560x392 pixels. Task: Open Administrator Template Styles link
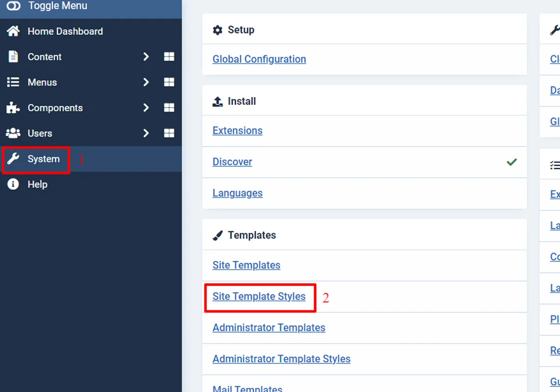tap(281, 359)
